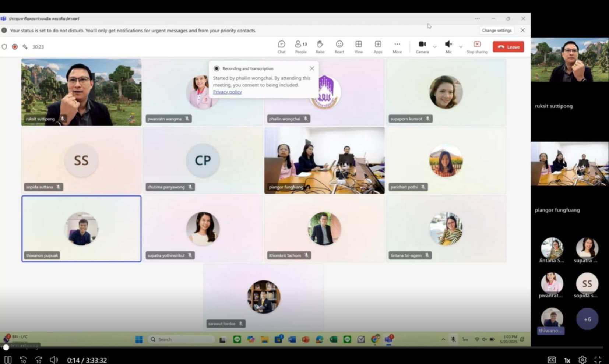
Task: Raise your hand in the meeting
Action: [x=320, y=46]
